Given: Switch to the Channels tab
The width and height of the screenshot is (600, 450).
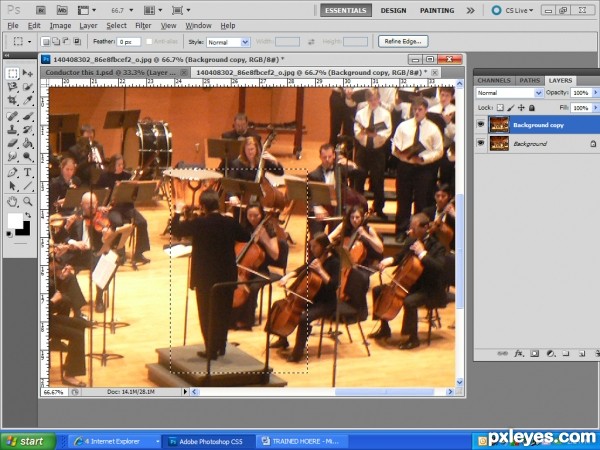Looking at the screenshot, I should (494, 80).
